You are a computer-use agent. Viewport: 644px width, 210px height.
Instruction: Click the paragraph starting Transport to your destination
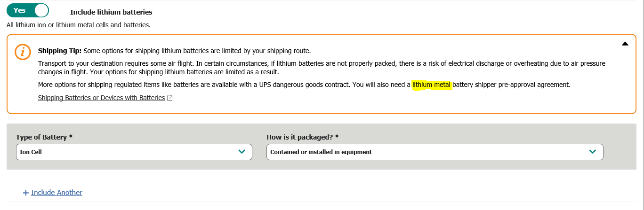[x=282, y=67]
